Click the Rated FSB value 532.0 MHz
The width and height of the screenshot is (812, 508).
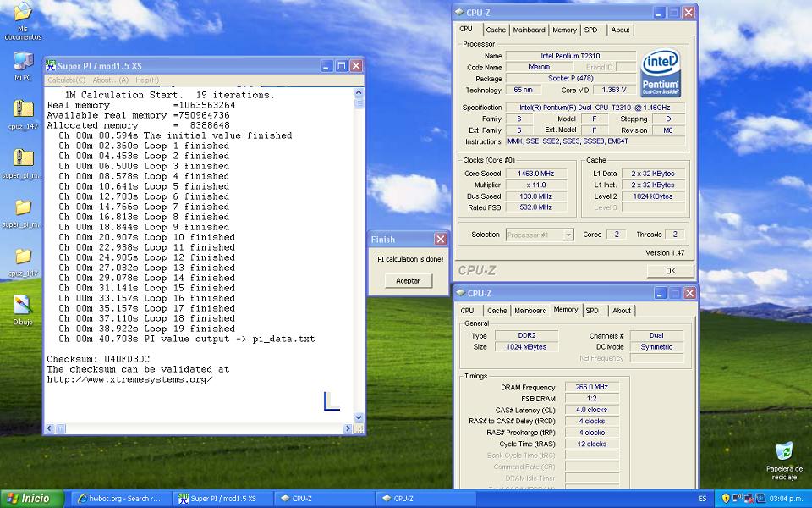[x=535, y=207]
